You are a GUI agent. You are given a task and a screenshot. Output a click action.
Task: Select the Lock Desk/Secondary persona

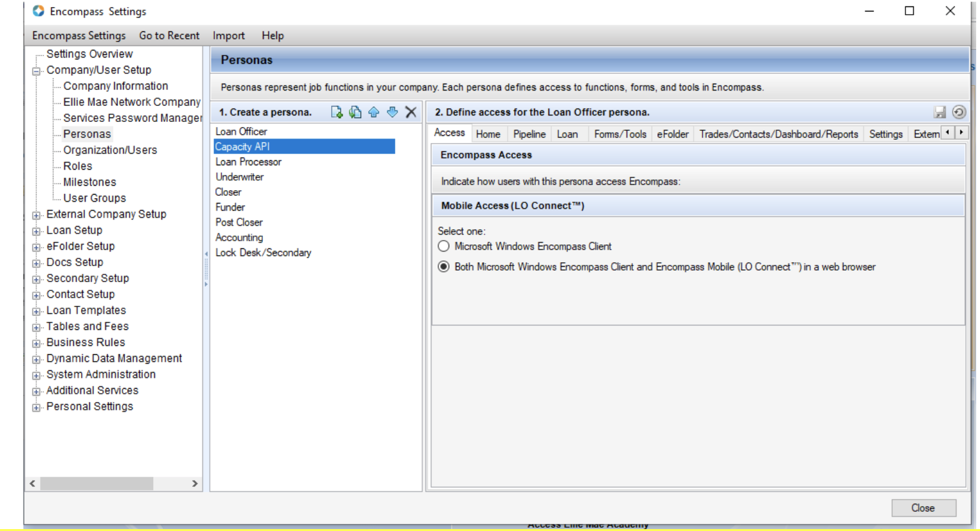click(263, 253)
